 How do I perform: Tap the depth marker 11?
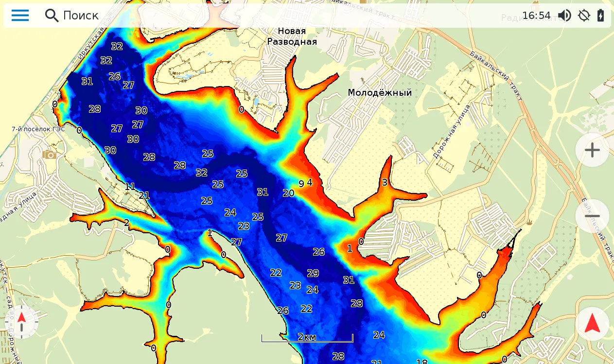click(x=130, y=187)
